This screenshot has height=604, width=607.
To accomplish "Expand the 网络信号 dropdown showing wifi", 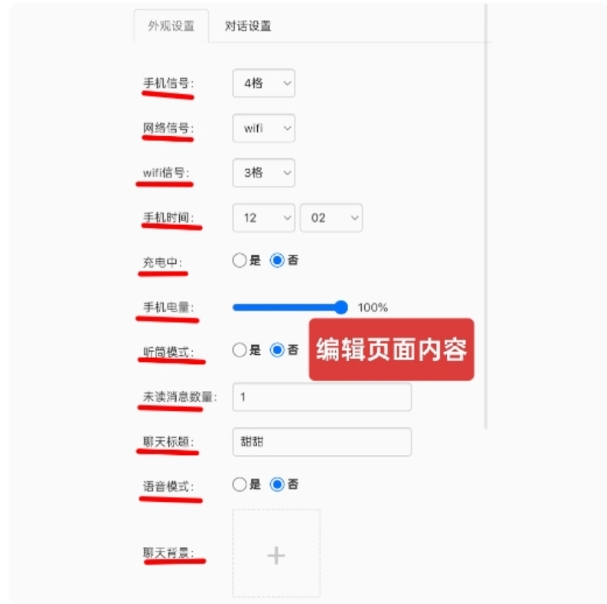I will click(x=264, y=128).
